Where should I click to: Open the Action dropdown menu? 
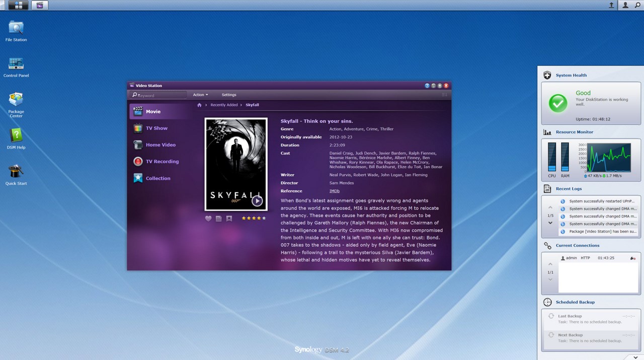tap(200, 95)
